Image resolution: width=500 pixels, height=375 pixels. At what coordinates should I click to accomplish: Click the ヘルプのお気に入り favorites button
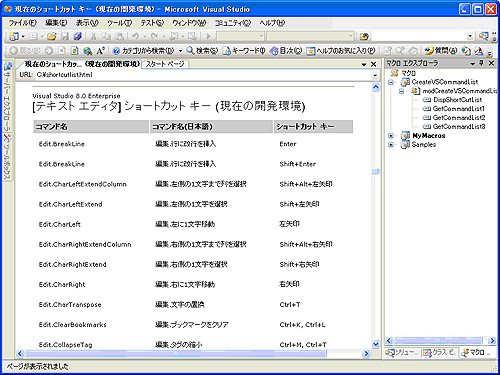tap(341, 51)
